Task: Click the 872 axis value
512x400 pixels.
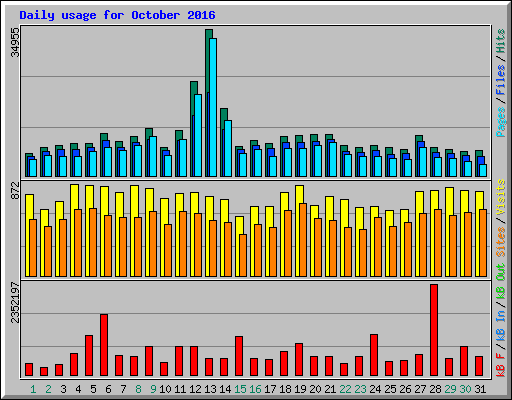Action: coord(15,191)
